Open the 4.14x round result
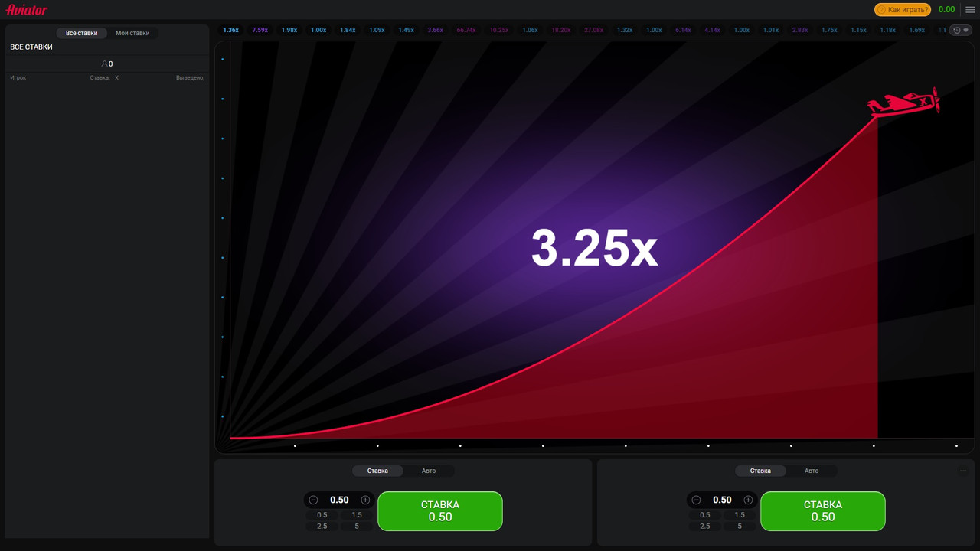The image size is (980, 551). (x=712, y=30)
